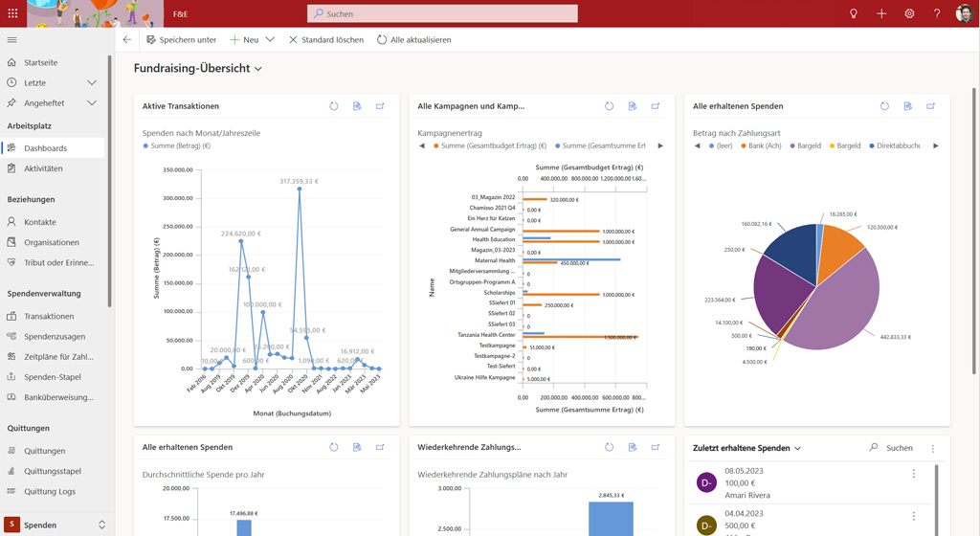Toggle the Bank (Ach) legend swatch
The height and width of the screenshot is (536, 980).
pos(744,146)
